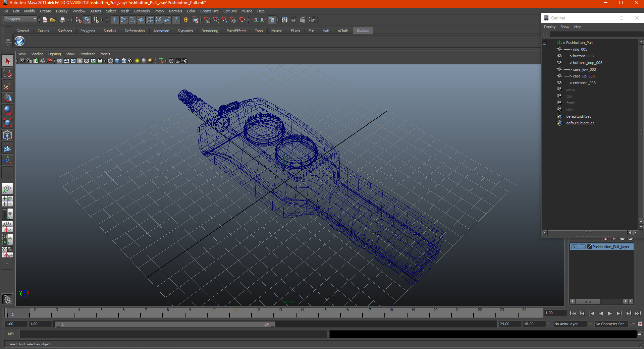Collapse the Pushbutton_Pult group in Outliner

[545, 43]
